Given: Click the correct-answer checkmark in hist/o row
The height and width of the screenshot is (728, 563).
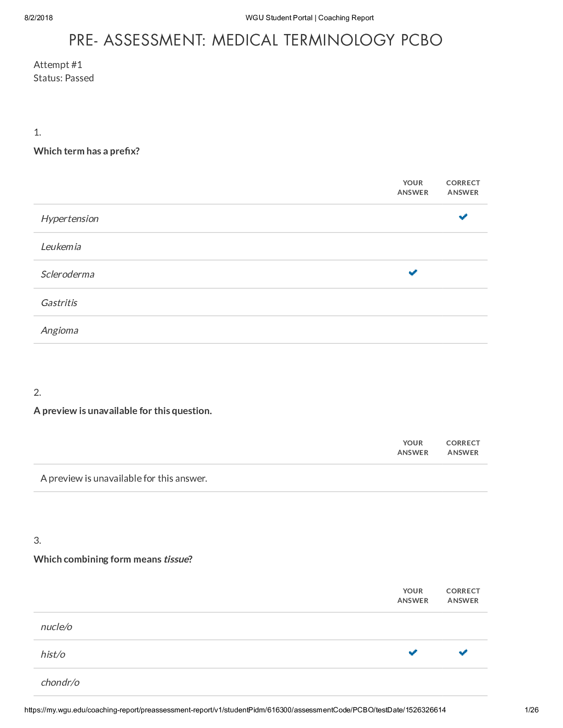Looking at the screenshot, I should [x=463, y=652].
